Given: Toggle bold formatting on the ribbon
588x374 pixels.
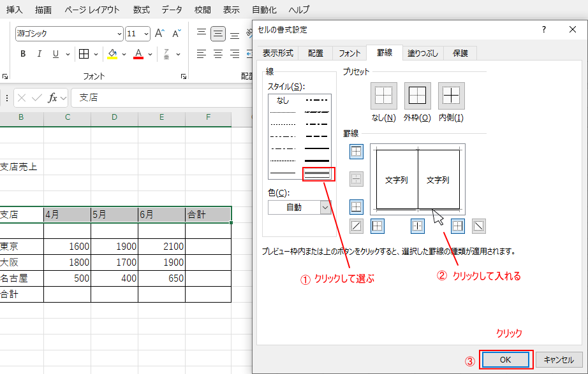Looking at the screenshot, I should tap(22, 54).
